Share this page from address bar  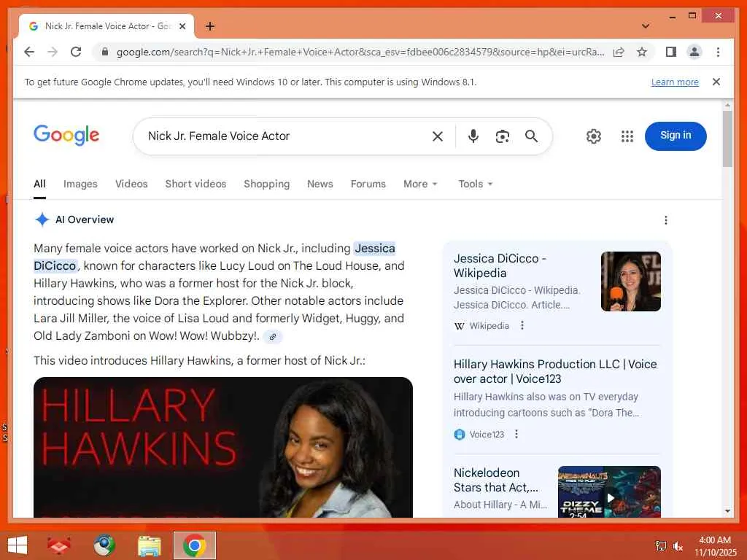(619, 52)
